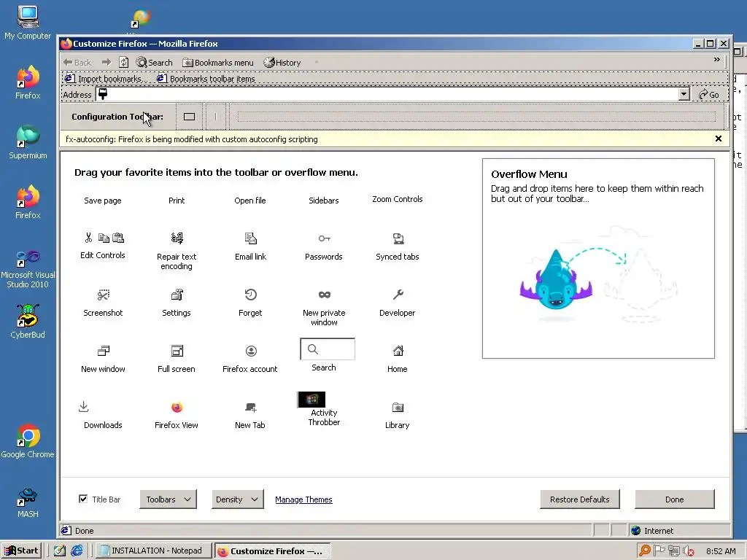Select the Search box widget in palette
747x560 pixels.
(328, 349)
